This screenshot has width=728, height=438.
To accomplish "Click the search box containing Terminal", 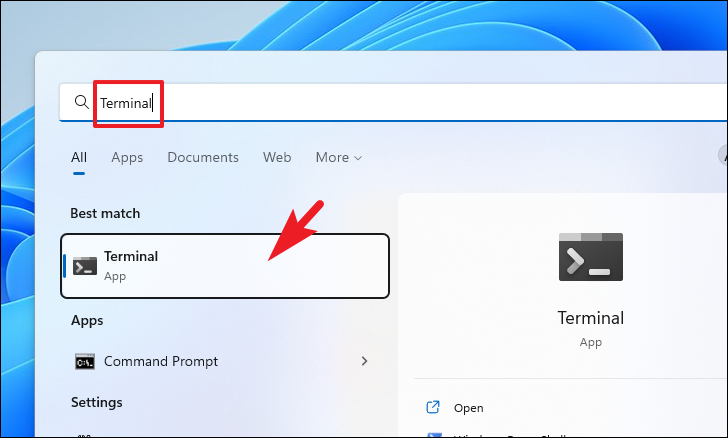I will coord(393,102).
